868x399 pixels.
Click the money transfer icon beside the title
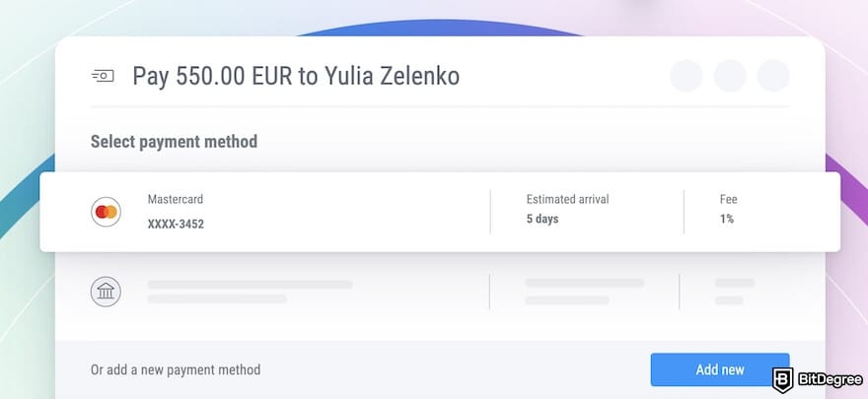(102, 76)
